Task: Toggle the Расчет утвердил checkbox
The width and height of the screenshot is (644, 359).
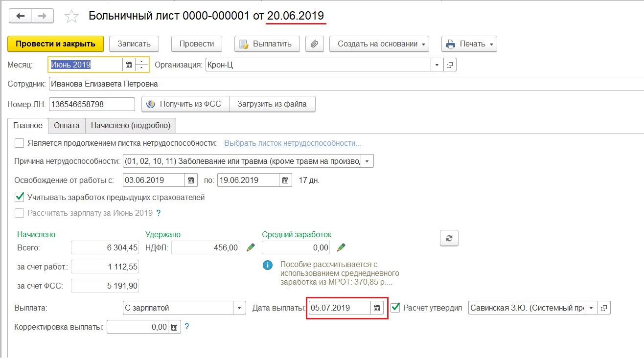Action: tap(395, 308)
